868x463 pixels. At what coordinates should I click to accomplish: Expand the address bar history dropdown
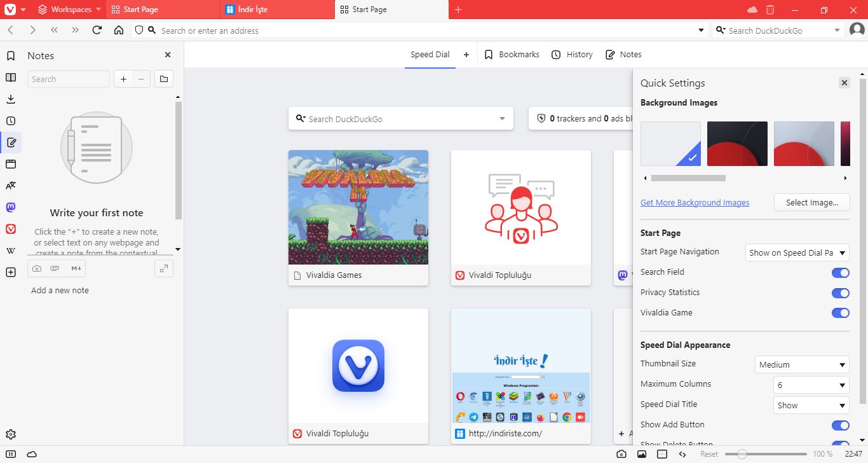702,30
